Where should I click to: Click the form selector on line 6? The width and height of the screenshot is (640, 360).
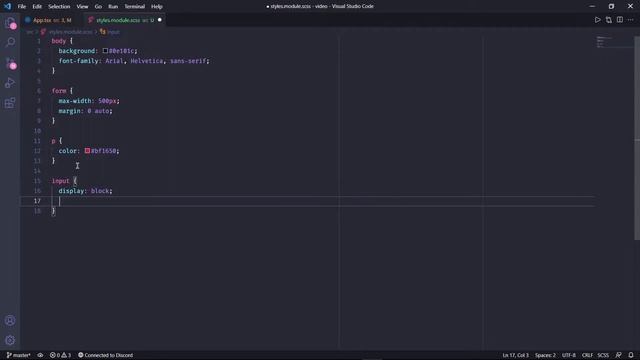coord(59,91)
